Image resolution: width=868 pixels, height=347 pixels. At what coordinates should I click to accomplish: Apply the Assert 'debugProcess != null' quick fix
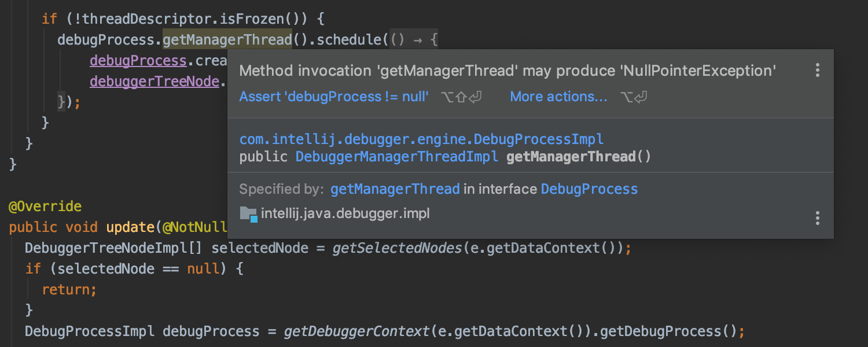(x=334, y=97)
